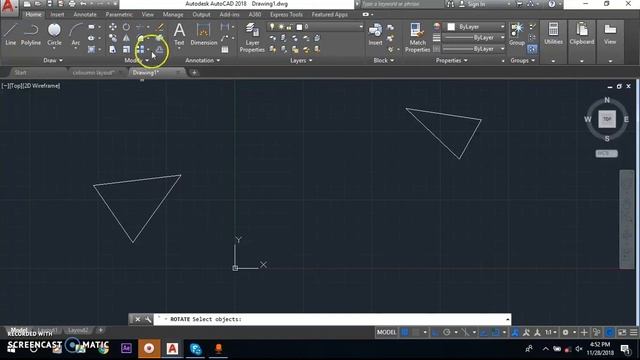This screenshot has width=640, height=360.
Task: Expand the Annotation panel
Action: 202,60
